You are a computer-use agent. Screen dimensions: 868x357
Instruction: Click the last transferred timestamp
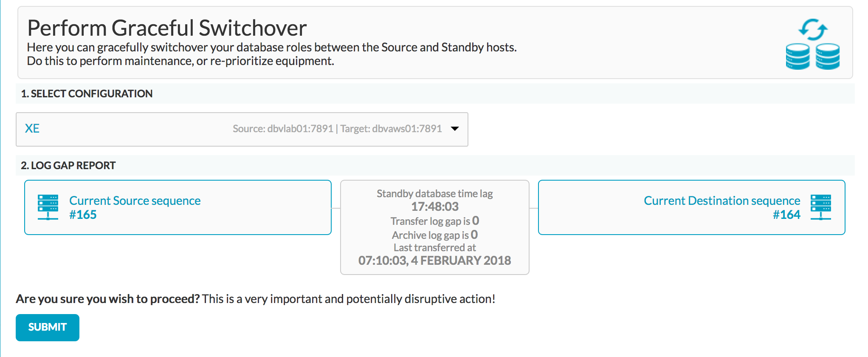tap(435, 261)
